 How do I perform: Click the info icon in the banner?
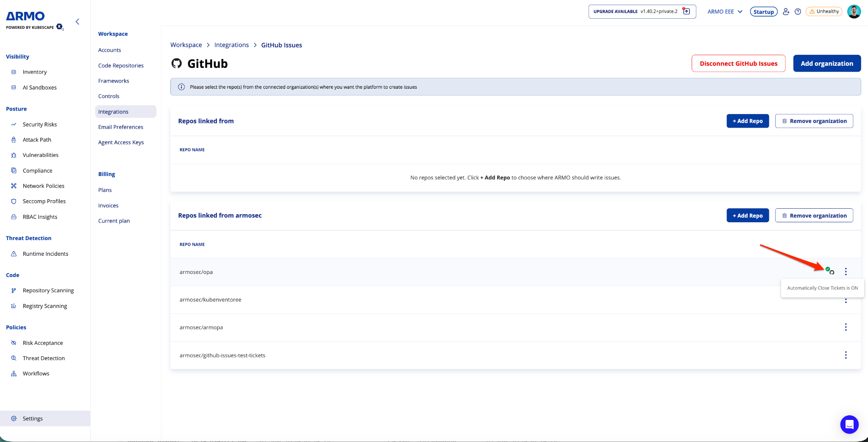[x=181, y=87]
